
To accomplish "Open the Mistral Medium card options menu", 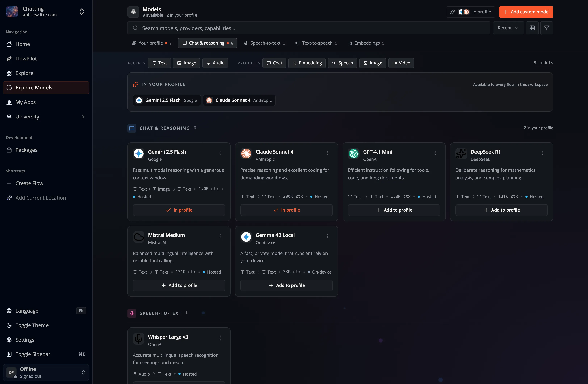I will (220, 236).
